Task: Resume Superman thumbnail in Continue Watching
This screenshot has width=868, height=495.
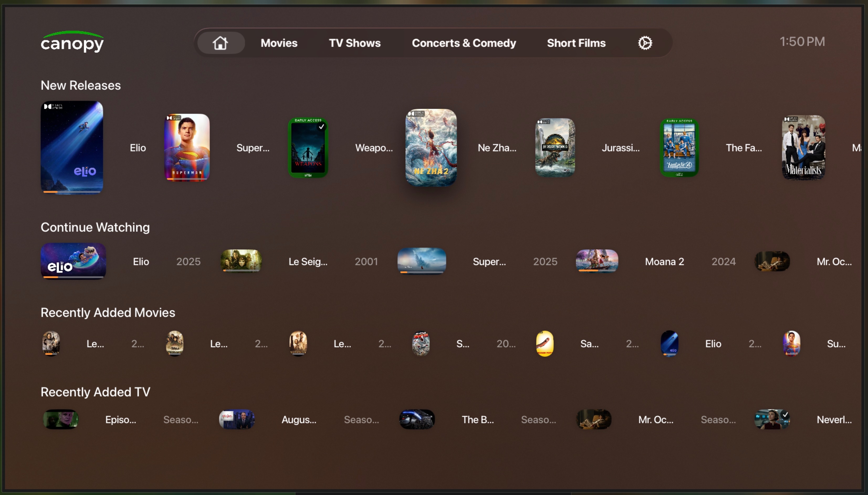Action: point(422,261)
